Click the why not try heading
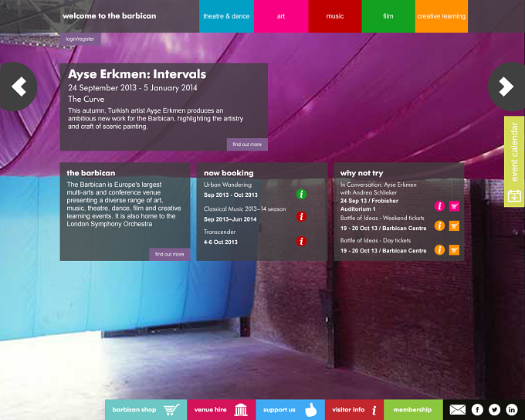Image resolution: width=525 pixels, height=420 pixels. pyautogui.click(x=361, y=173)
